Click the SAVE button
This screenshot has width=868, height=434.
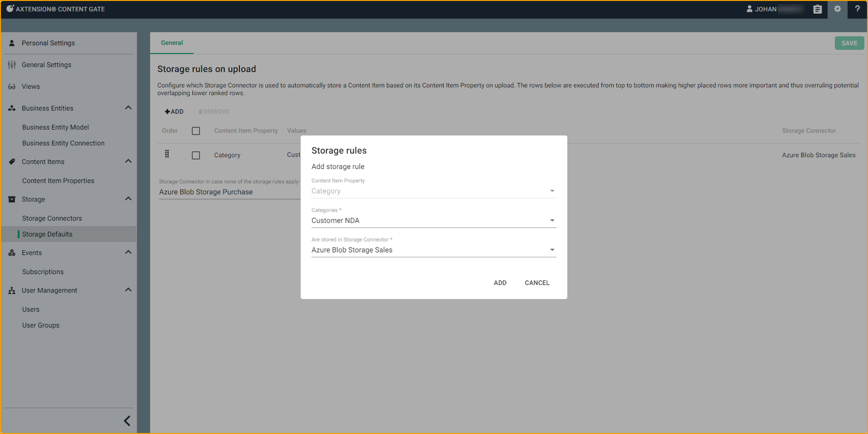pos(849,43)
